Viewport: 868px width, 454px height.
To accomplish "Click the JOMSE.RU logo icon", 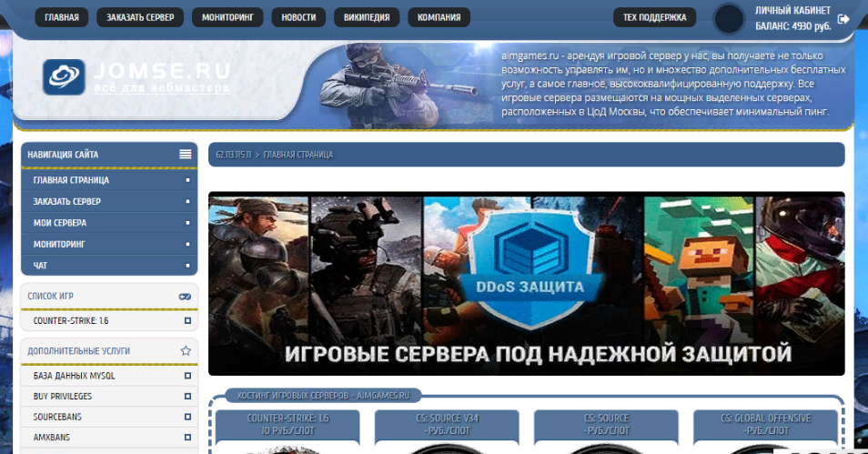I will click(x=63, y=77).
